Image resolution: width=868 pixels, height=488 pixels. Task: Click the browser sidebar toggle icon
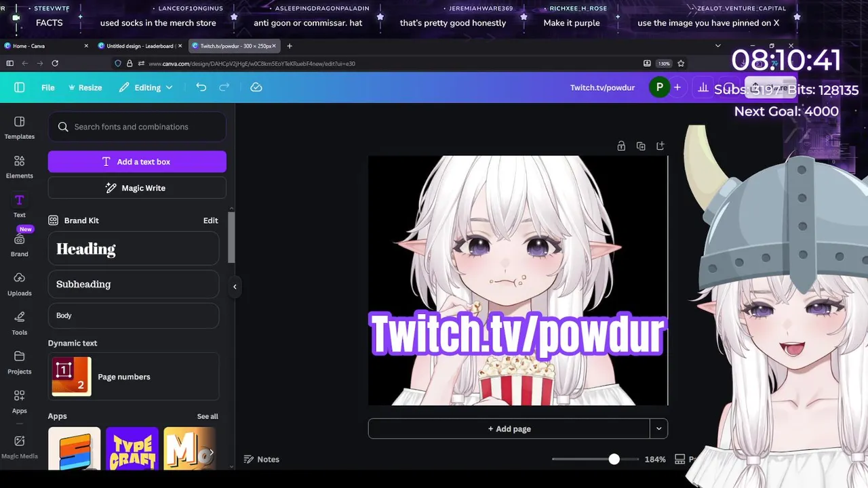9,63
